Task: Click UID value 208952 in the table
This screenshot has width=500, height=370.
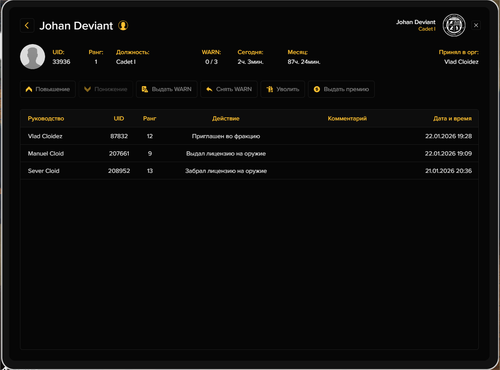Action: pyautogui.click(x=119, y=171)
